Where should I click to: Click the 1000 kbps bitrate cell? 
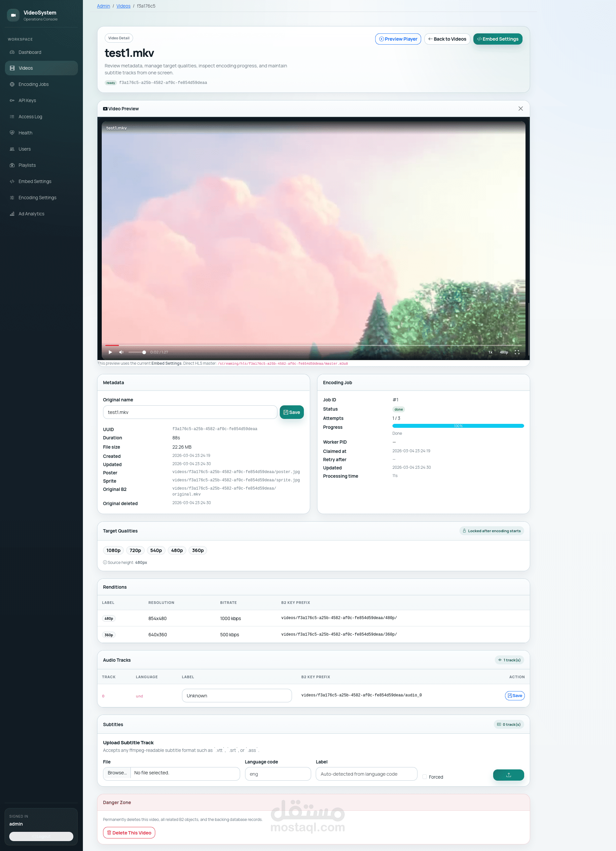[x=231, y=619]
